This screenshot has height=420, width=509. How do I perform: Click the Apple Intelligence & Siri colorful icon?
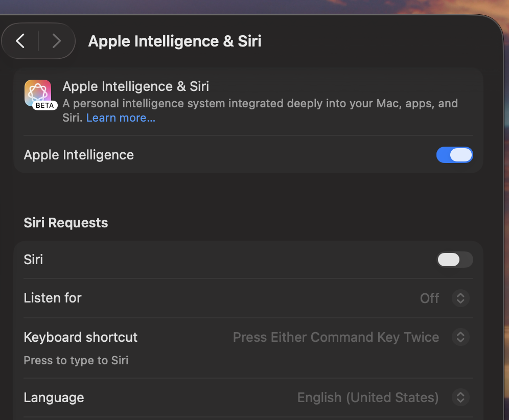click(x=37, y=92)
